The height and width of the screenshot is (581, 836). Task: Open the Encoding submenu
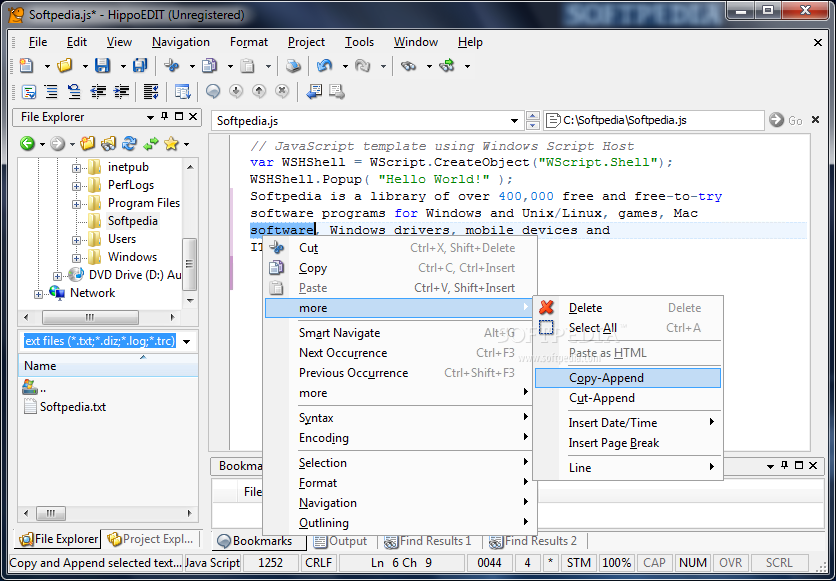(399, 438)
